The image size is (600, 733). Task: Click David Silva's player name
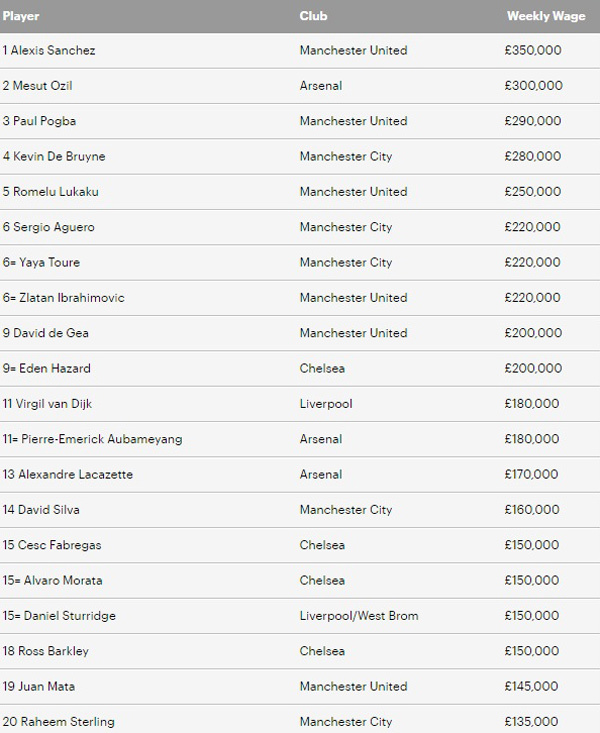(x=46, y=510)
